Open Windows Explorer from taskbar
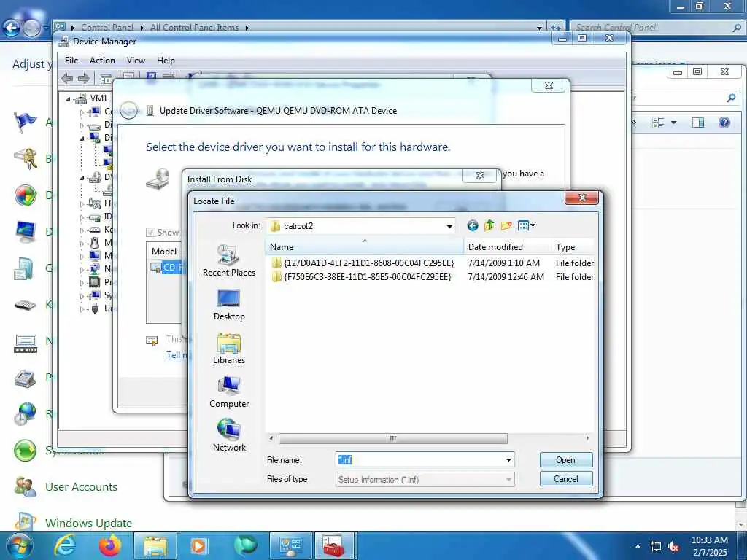 click(155, 545)
